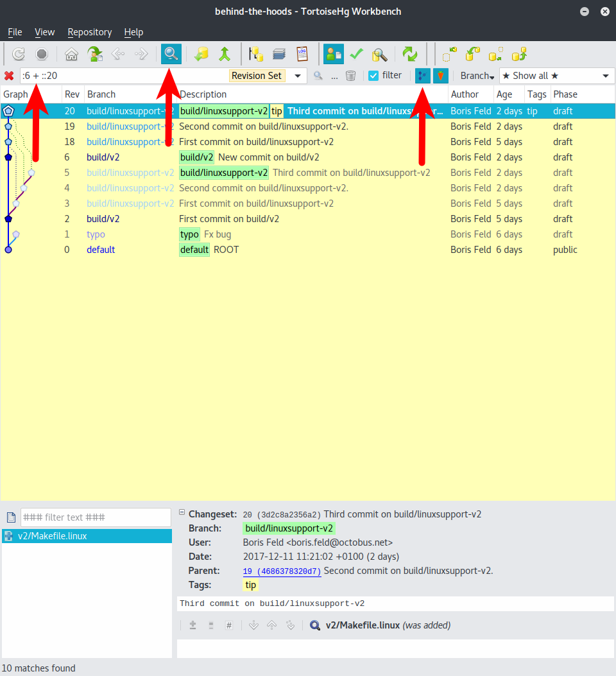616x676 pixels.
Task: Open the Synchronize task with green arrows
Action: pyautogui.click(x=409, y=55)
